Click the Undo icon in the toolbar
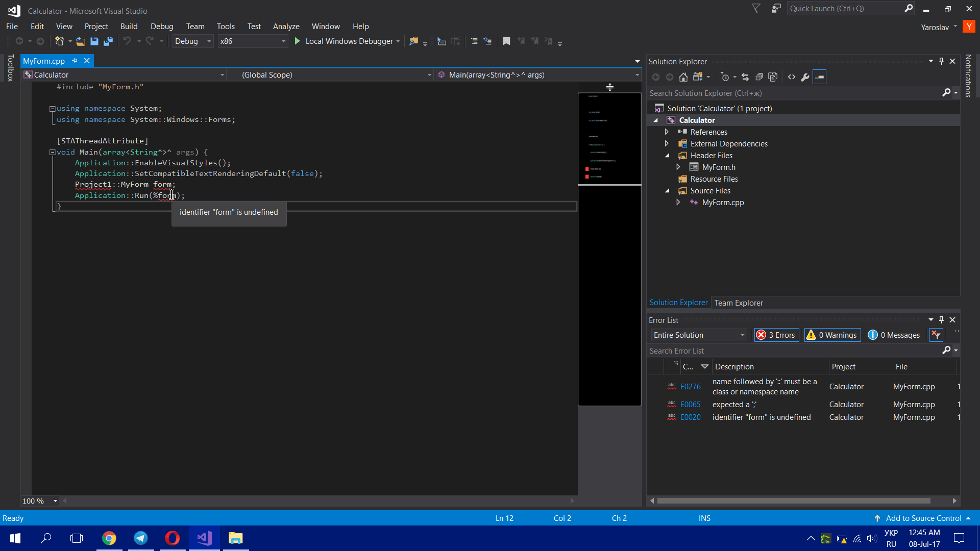 (x=128, y=41)
